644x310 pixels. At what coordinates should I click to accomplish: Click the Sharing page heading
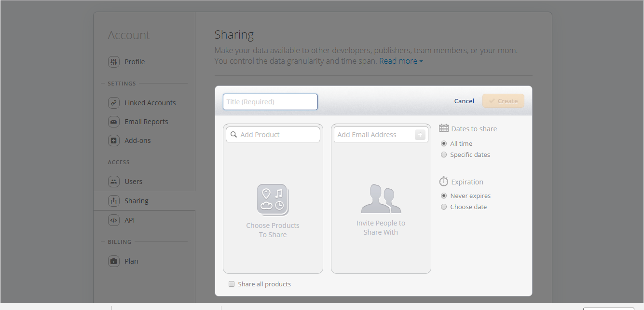(234, 35)
